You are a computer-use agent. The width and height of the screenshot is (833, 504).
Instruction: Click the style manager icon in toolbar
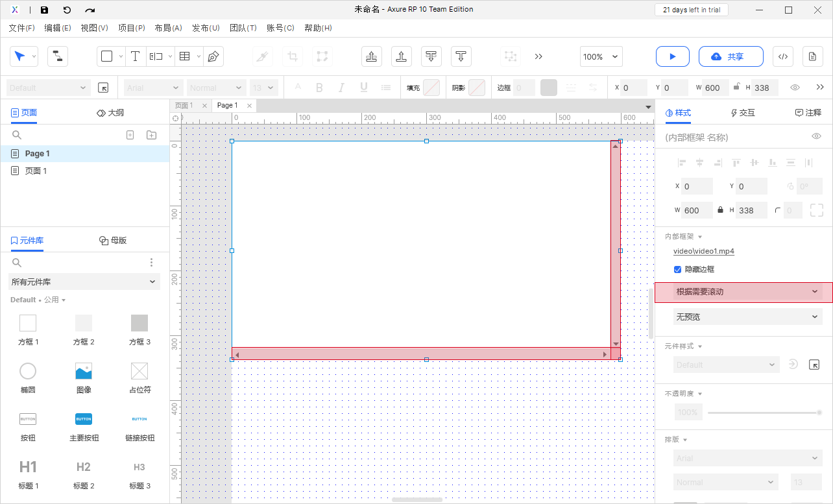tap(103, 88)
